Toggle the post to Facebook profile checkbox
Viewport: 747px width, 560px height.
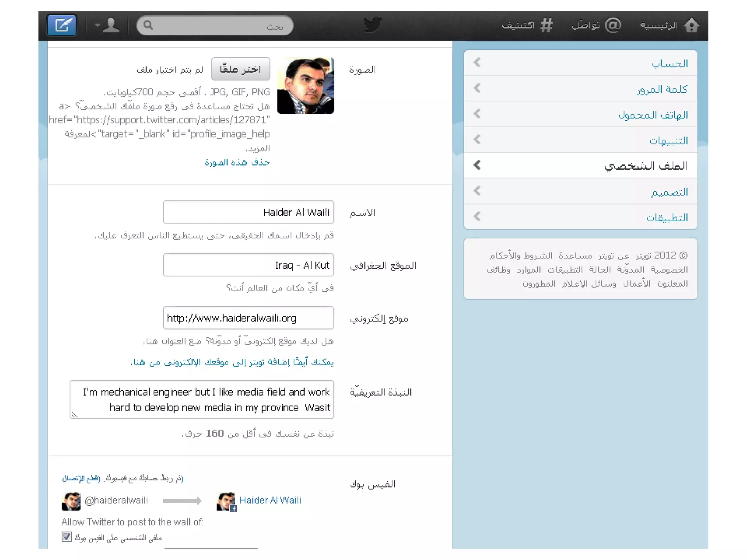click(x=67, y=537)
